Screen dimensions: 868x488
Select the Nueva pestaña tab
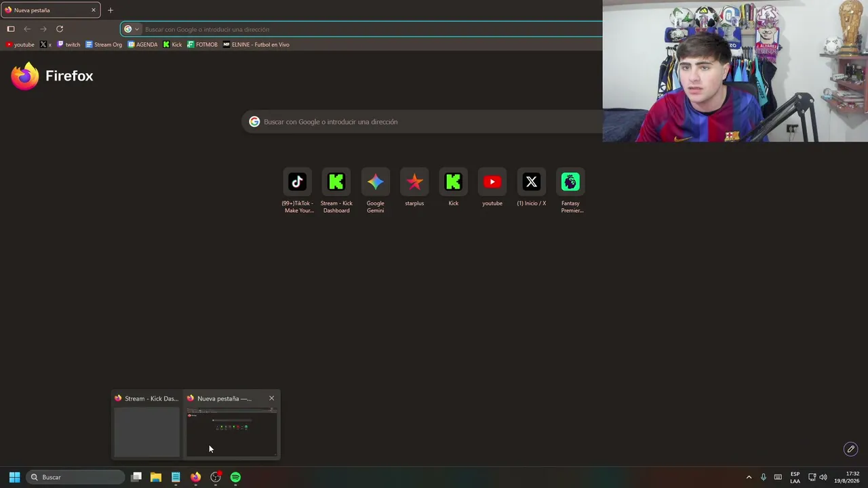[50, 10]
